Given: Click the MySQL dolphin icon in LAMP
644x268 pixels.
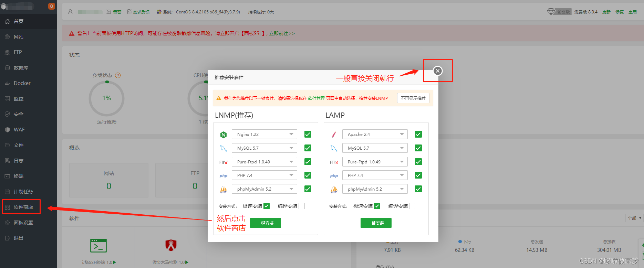Looking at the screenshot, I should (334, 148).
